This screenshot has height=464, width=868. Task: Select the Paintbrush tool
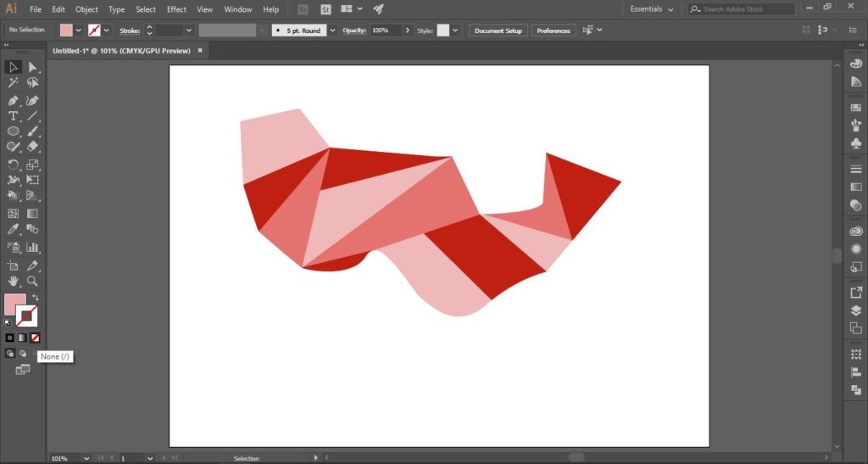click(33, 131)
